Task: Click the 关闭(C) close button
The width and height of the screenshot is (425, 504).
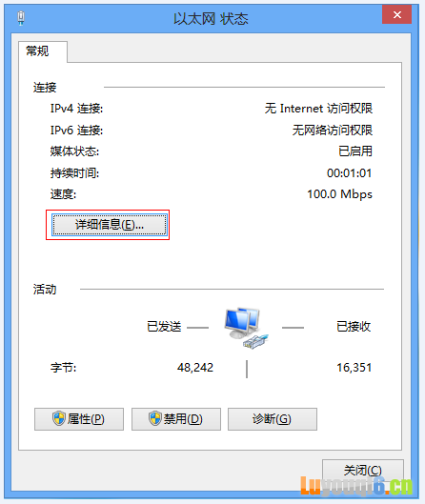Action: pyautogui.click(x=363, y=471)
